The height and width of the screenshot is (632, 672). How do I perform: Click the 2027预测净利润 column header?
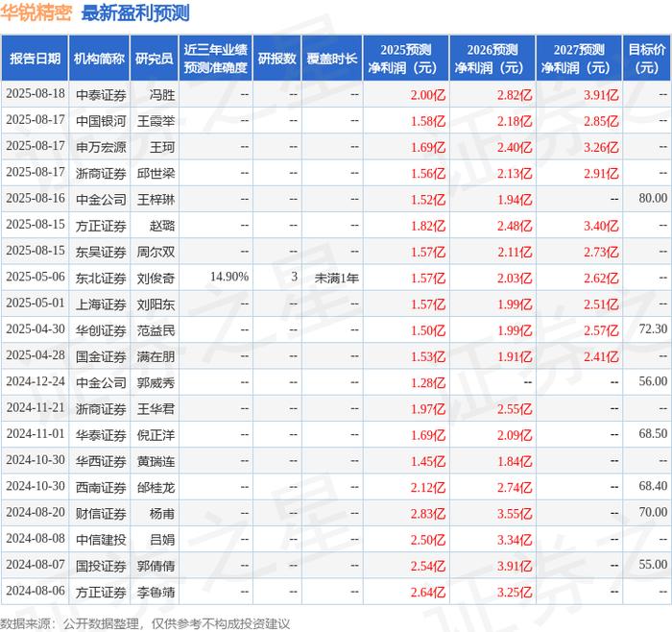[x=579, y=59]
